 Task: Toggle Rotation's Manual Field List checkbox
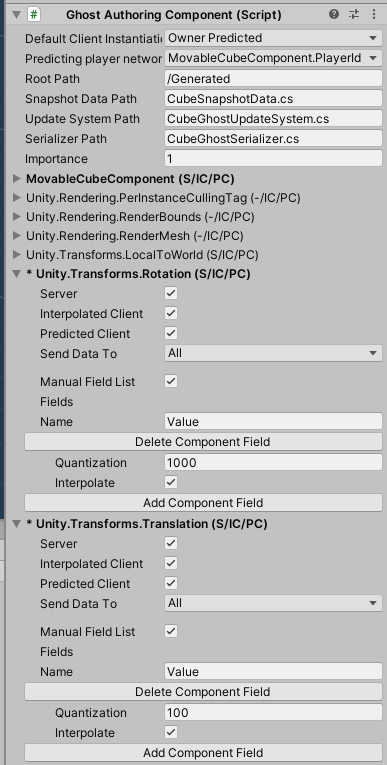pyautogui.click(x=171, y=381)
